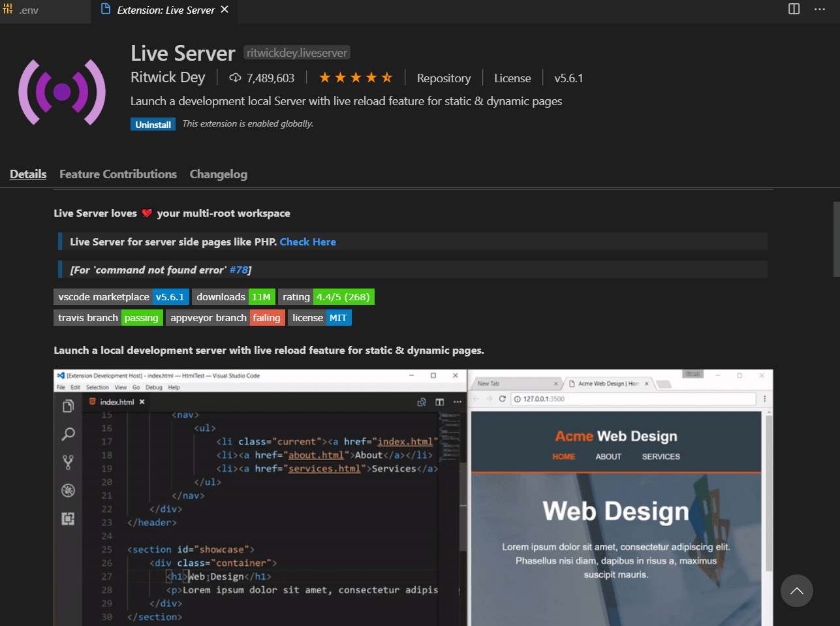
Task: Switch to Feature Contributions tab
Action: coord(118,174)
